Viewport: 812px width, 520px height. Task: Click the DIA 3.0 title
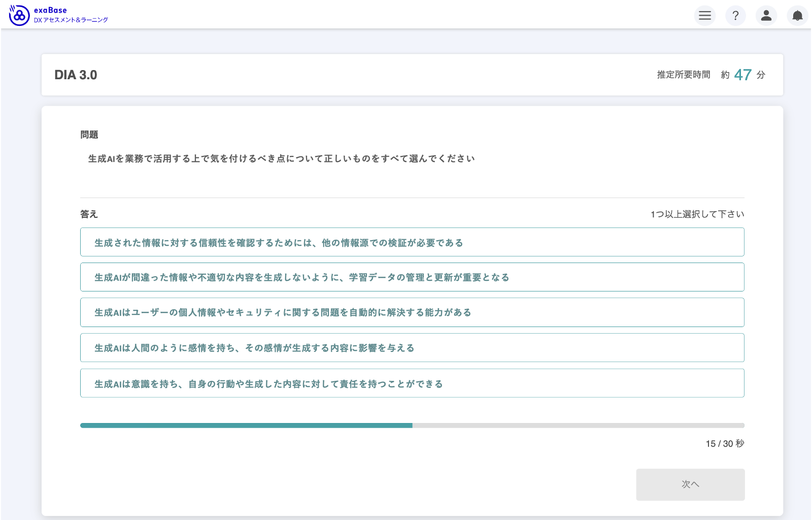76,75
